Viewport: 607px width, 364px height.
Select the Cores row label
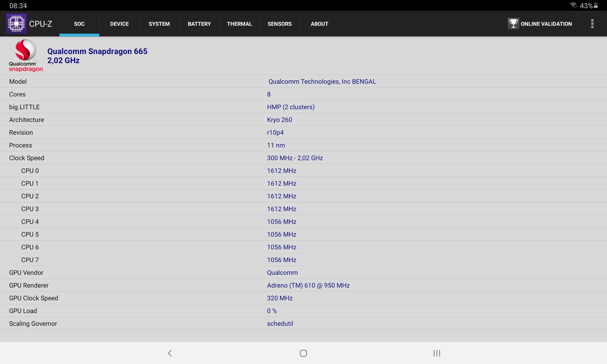point(17,94)
